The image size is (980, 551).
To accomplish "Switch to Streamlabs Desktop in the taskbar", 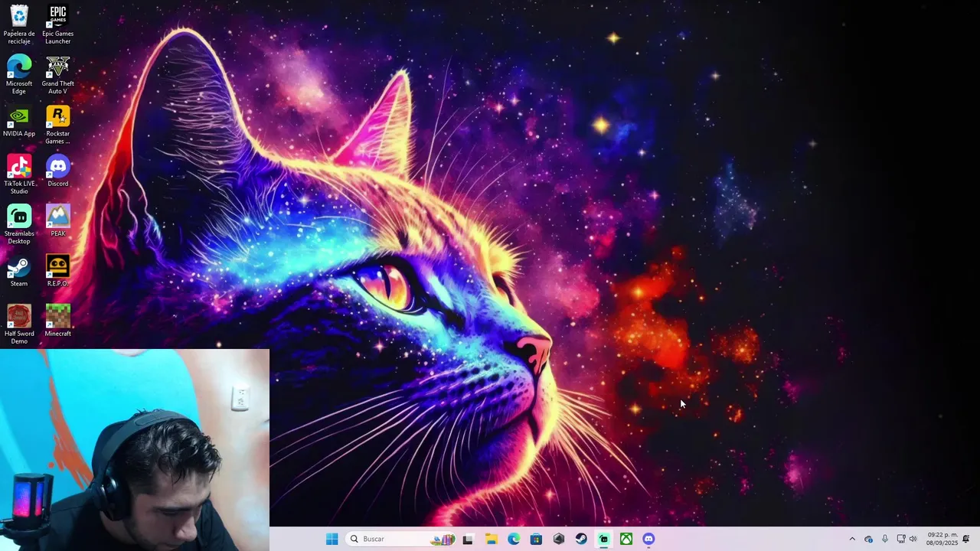I will (x=604, y=539).
